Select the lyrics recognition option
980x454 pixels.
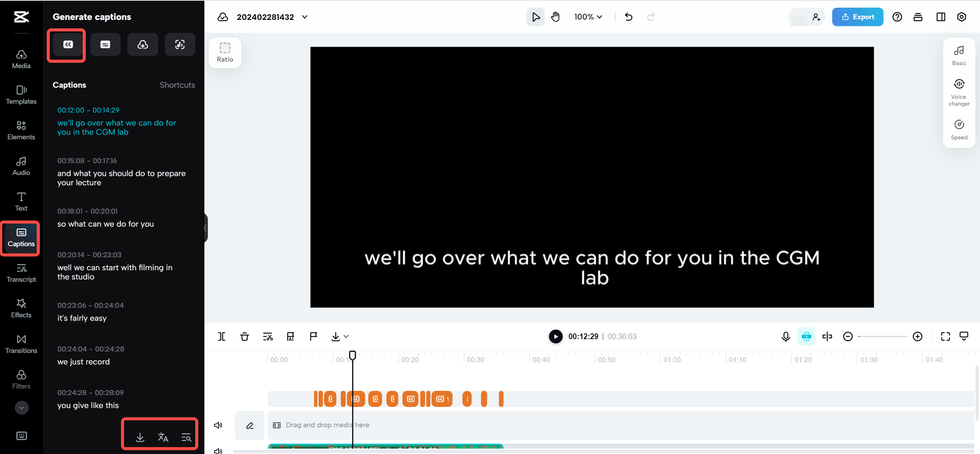tap(180, 44)
